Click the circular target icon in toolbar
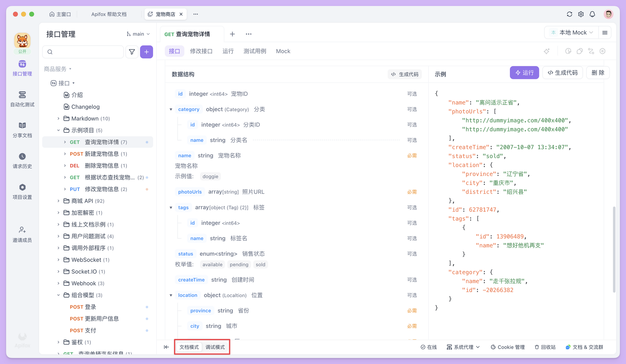626x364 pixels. [x=603, y=51]
